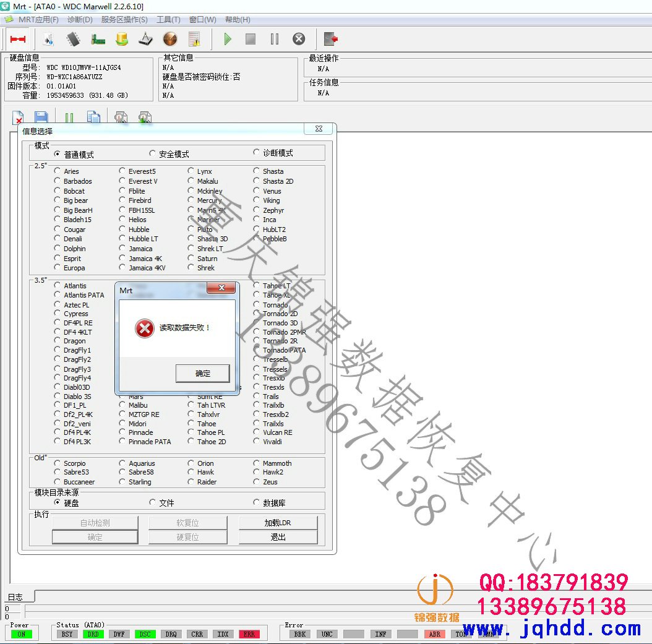Click the red connection toolbar icon
Screen dimensions: 652x644
(x=18, y=39)
